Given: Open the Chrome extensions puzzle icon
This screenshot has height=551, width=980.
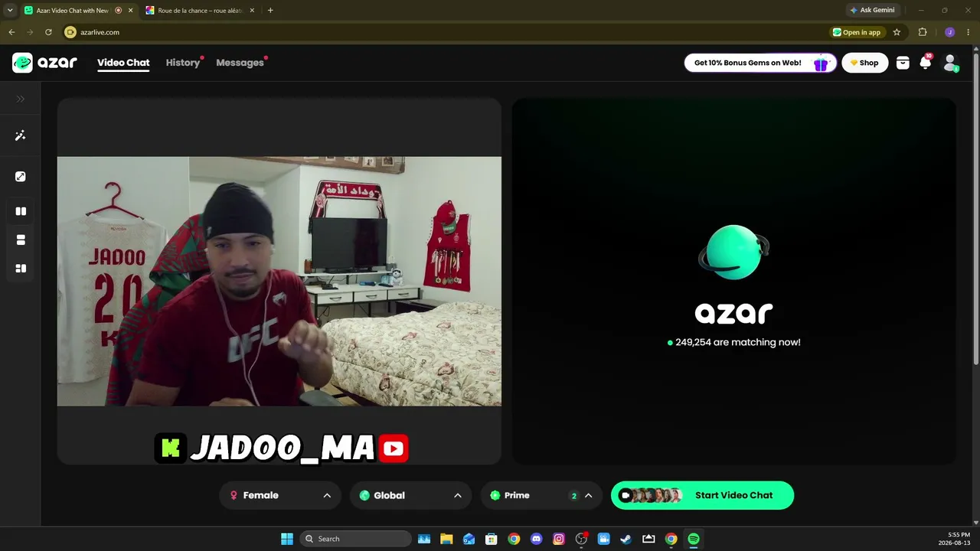Looking at the screenshot, I should pos(923,32).
